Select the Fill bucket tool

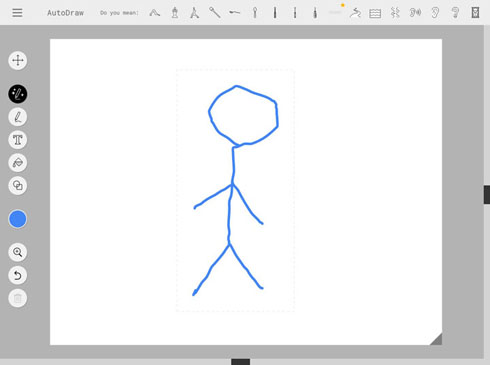click(x=18, y=163)
